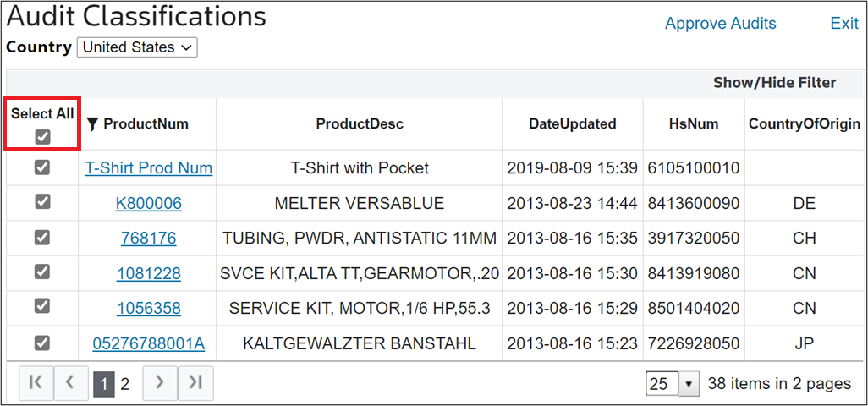Open product link 768176
868x406 pixels.
[148, 239]
